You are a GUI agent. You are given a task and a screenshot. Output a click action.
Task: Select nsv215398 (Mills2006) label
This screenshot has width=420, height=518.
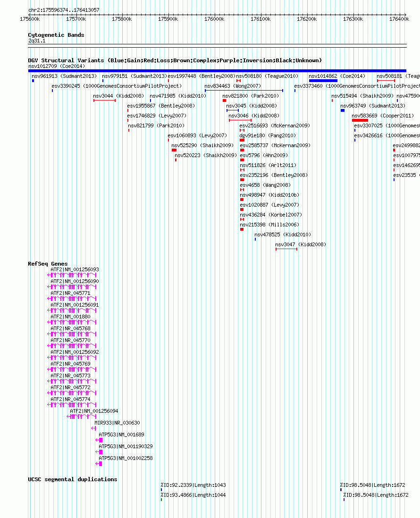pyautogui.click(x=269, y=225)
